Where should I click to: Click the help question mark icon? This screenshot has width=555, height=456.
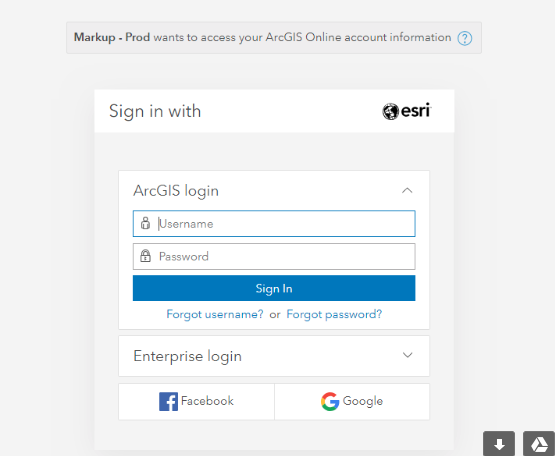[x=464, y=38]
